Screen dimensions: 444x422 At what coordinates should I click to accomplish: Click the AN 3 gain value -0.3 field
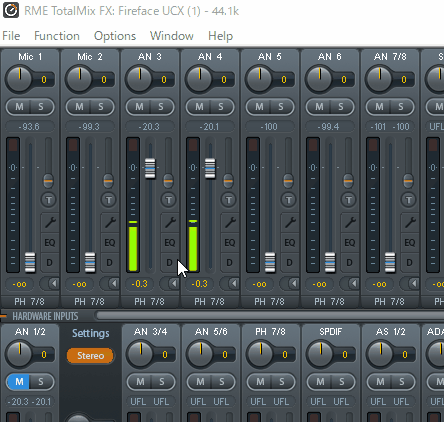click(x=139, y=284)
